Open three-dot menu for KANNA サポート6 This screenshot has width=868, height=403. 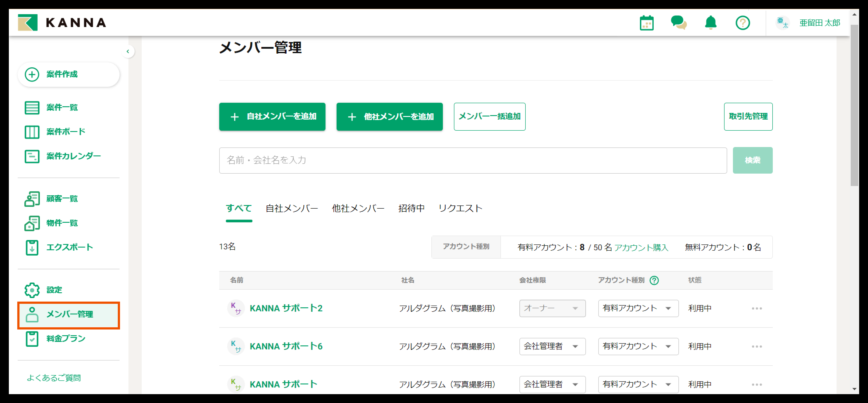(756, 346)
